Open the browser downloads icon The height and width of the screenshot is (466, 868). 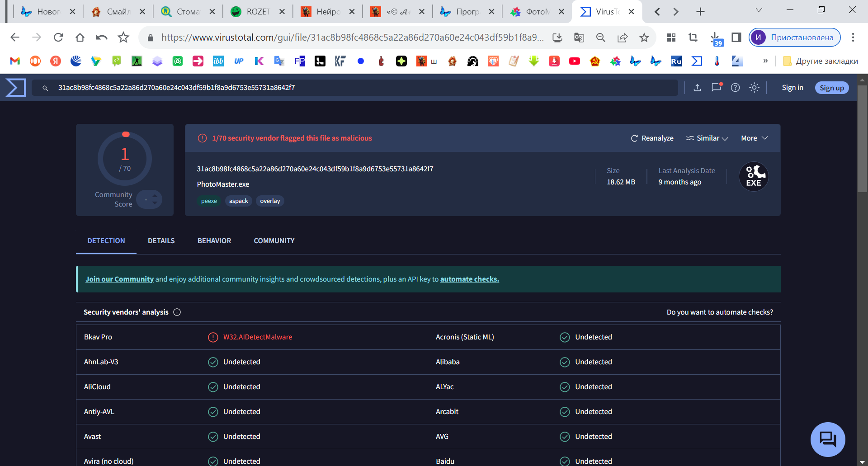click(716, 38)
